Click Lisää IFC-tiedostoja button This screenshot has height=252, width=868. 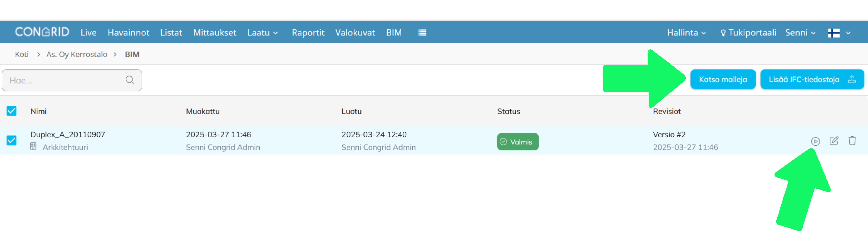pos(812,79)
